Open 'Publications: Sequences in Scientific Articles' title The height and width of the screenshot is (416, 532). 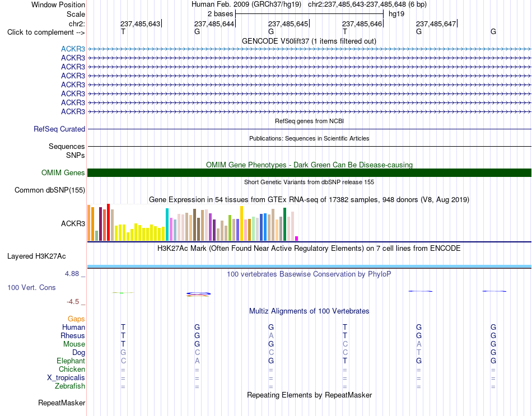[x=309, y=138]
